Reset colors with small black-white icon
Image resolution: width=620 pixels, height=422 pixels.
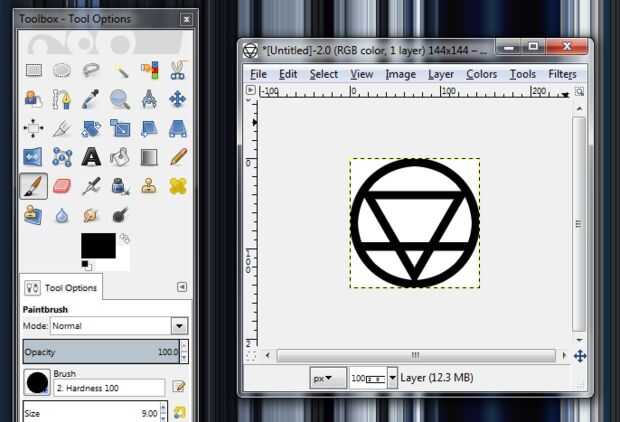(x=87, y=266)
